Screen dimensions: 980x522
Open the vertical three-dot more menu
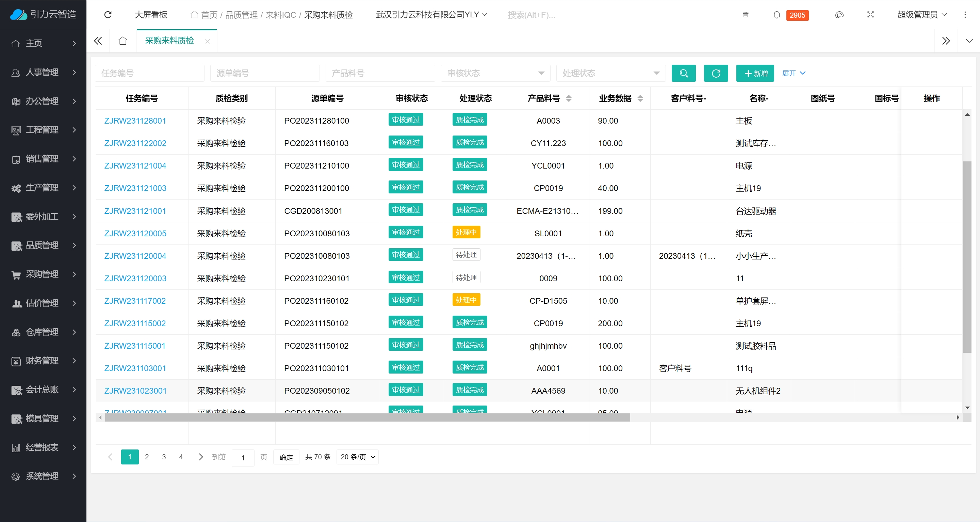point(965,15)
